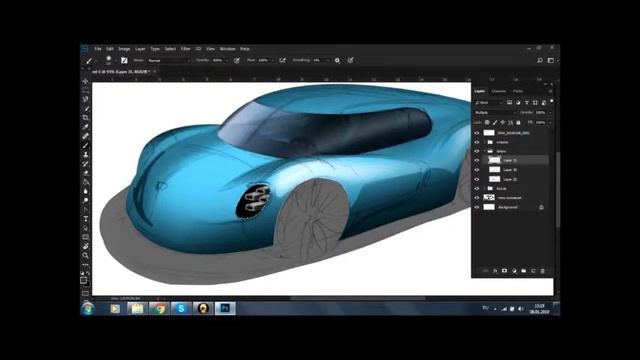
Task: Switch to the Channels tab
Action: click(x=499, y=91)
